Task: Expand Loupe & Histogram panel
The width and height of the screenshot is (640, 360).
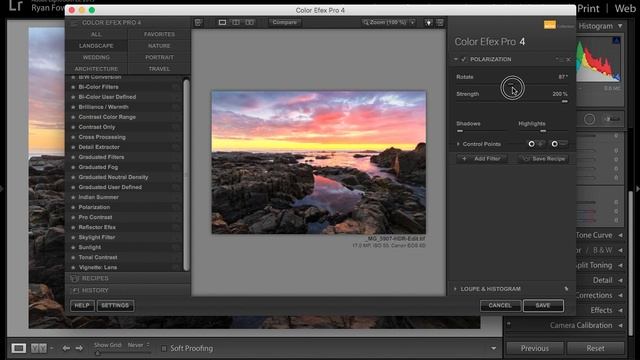Action: point(455,289)
